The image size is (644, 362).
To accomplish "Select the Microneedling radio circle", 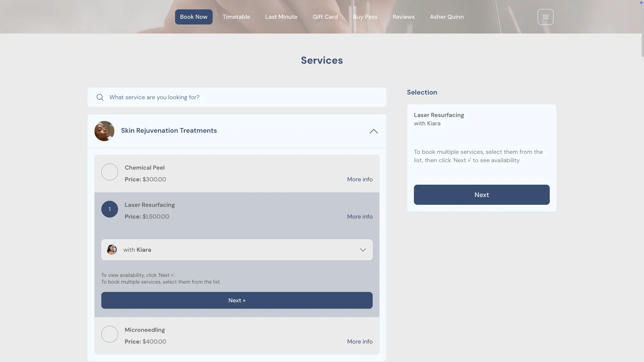I will pos(110,334).
